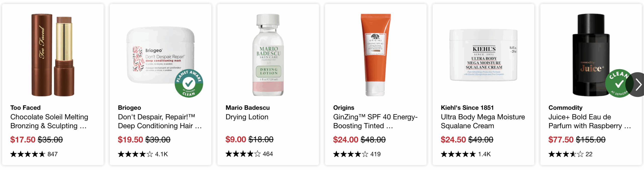The image size is (644, 170).
Task: Click the GinZing SPF 40 product title
Action: point(375,121)
